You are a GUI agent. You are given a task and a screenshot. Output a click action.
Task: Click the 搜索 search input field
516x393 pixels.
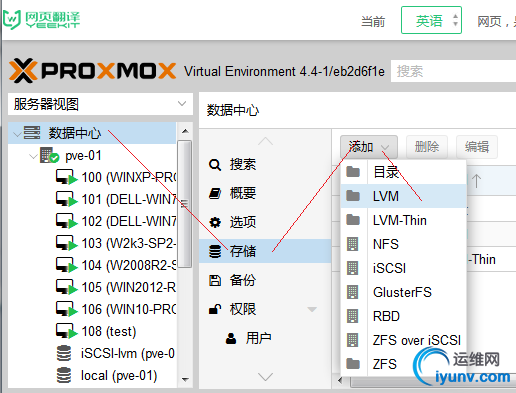click(x=453, y=71)
